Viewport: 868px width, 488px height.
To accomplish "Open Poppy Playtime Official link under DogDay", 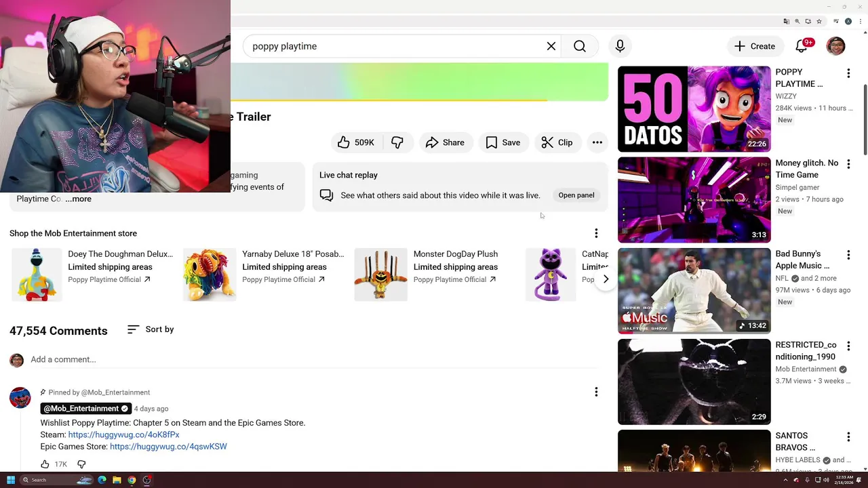I will pyautogui.click(x=455, y=279).
